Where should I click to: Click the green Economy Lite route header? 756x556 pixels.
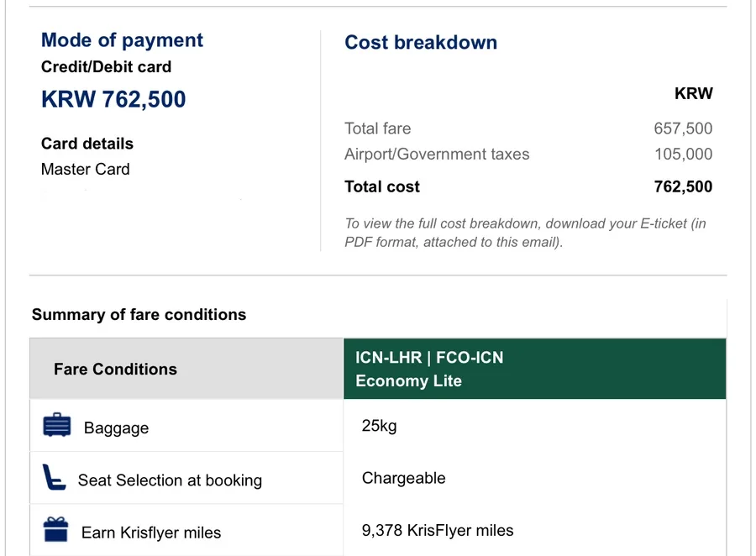click(534, 369)
